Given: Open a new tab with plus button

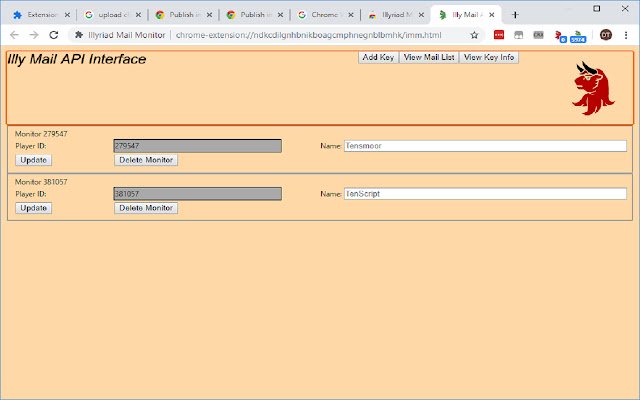Looking at the screenshot, I should click(515, 15).
